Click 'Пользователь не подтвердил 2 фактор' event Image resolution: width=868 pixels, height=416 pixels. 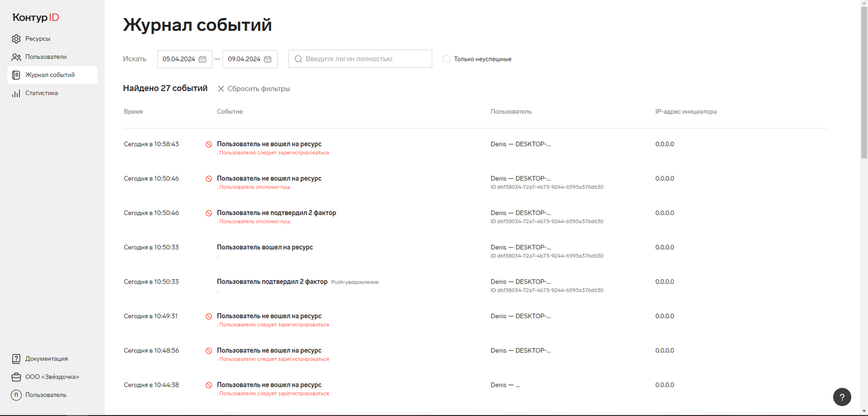(276, 213)
